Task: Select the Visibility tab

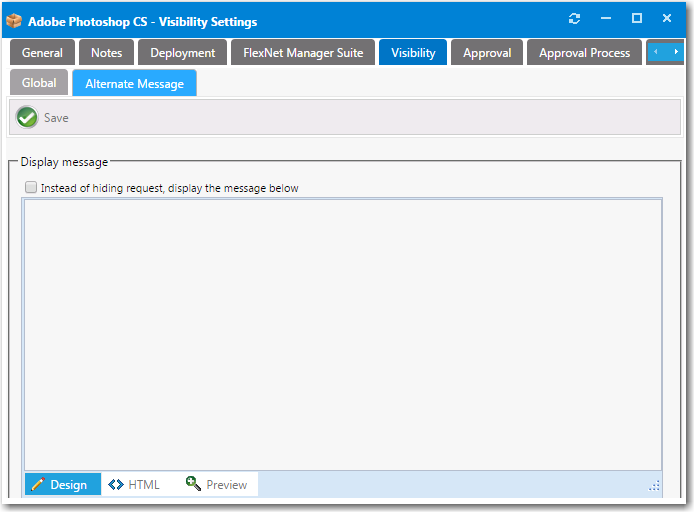Action: coord(413,53)
